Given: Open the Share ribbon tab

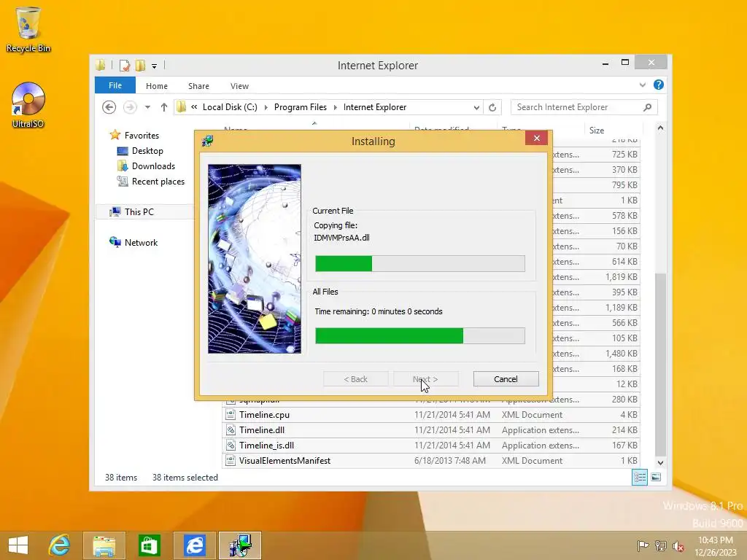Looking at the screenshot, I should coord(198,86).
